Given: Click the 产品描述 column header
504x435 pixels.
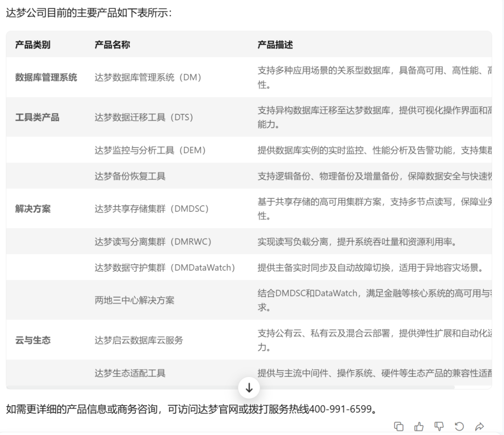Looking at the screenshot, I should coord(275,45).
